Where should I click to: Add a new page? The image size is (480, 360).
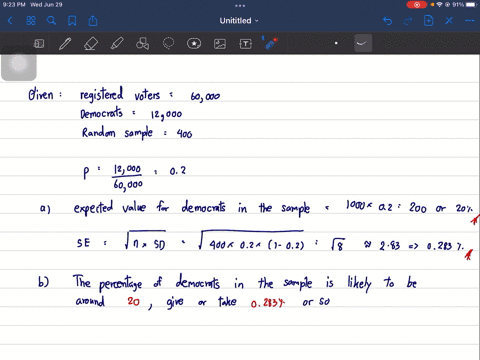point(428,21)
